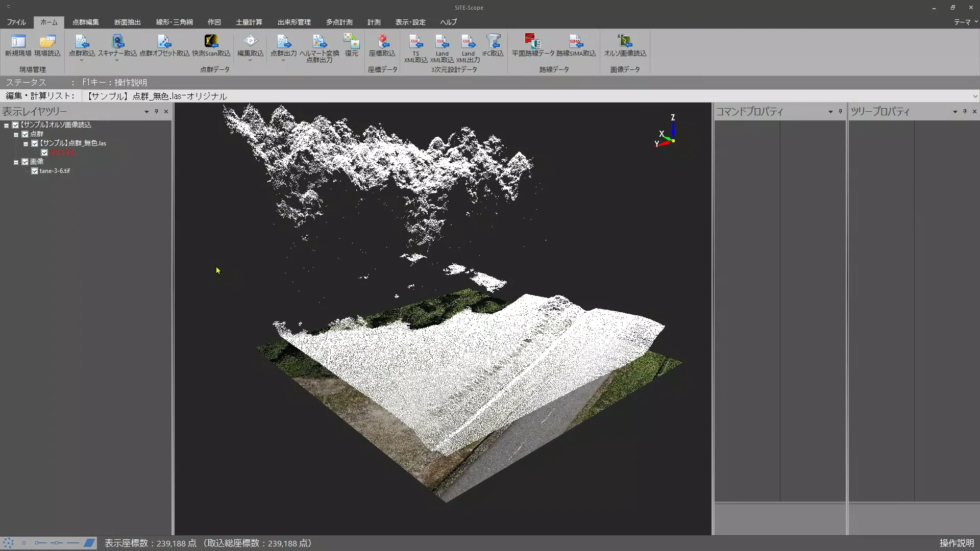The height and width of the screenshot is (551, 980).
Task: Toggle the 点群 layer checkbox
Action: point(25,134)
